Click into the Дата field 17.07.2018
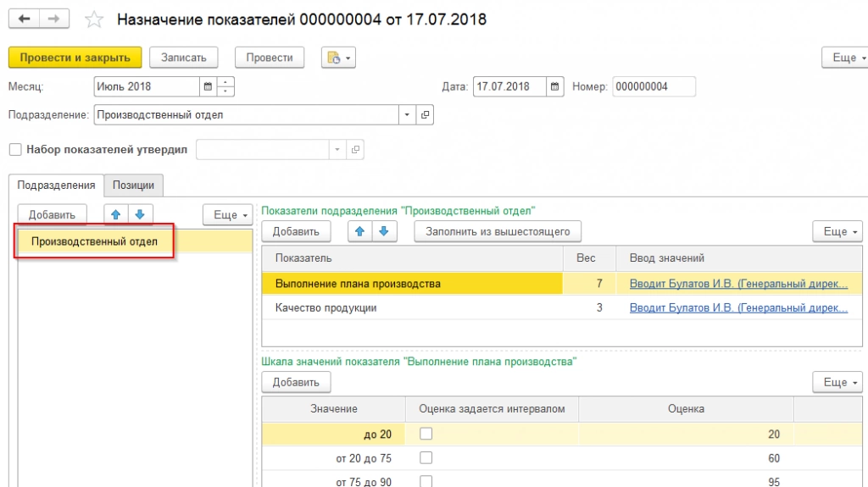Viewport: 868px width, 487px height. 509,86
